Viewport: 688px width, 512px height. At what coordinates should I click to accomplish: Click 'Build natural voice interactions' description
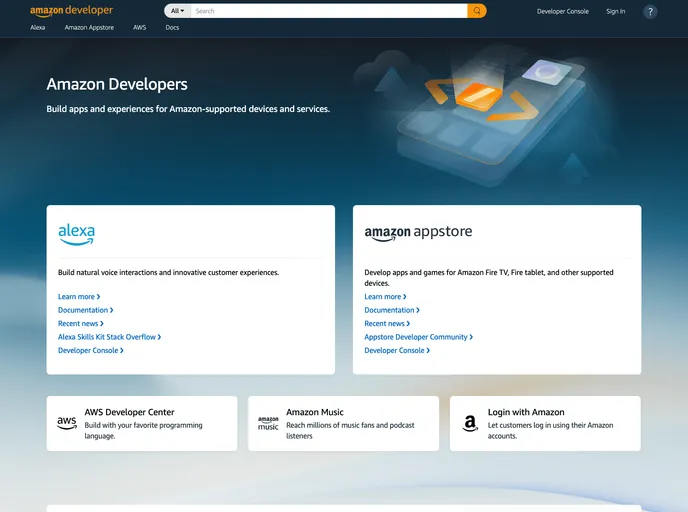pos(168,272)
